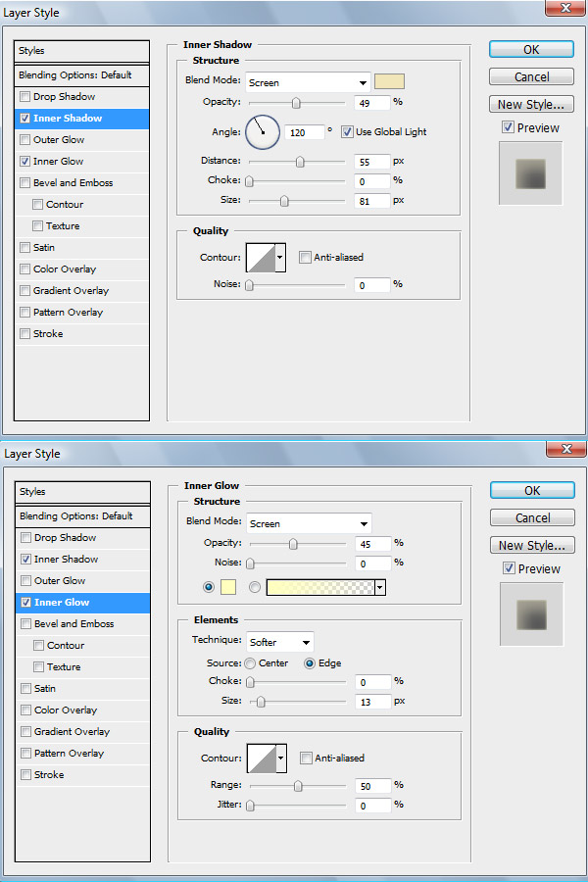Click the Inner Glow Size field showing 13
The height and width of the screenshot is (882, 588).
point(373,702)
